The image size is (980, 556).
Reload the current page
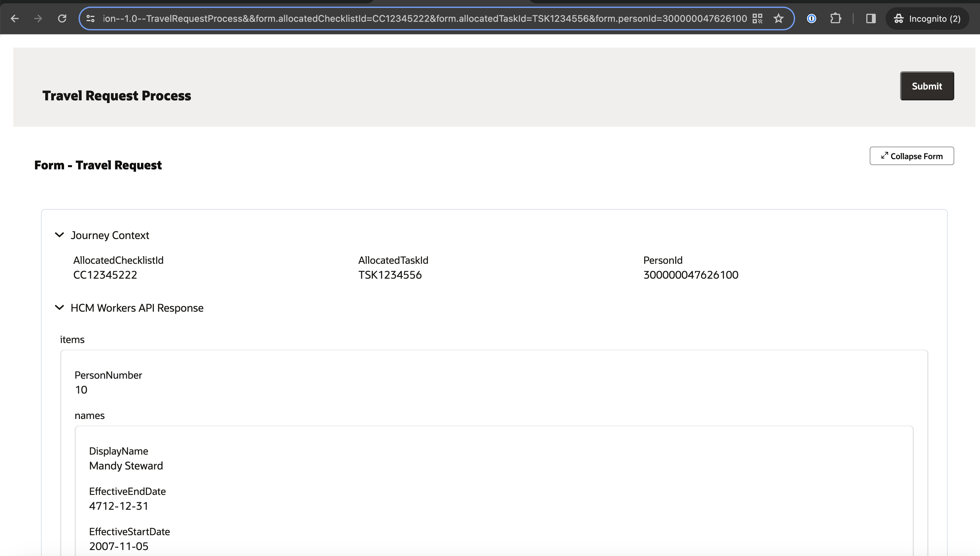(x=62, y=18)
